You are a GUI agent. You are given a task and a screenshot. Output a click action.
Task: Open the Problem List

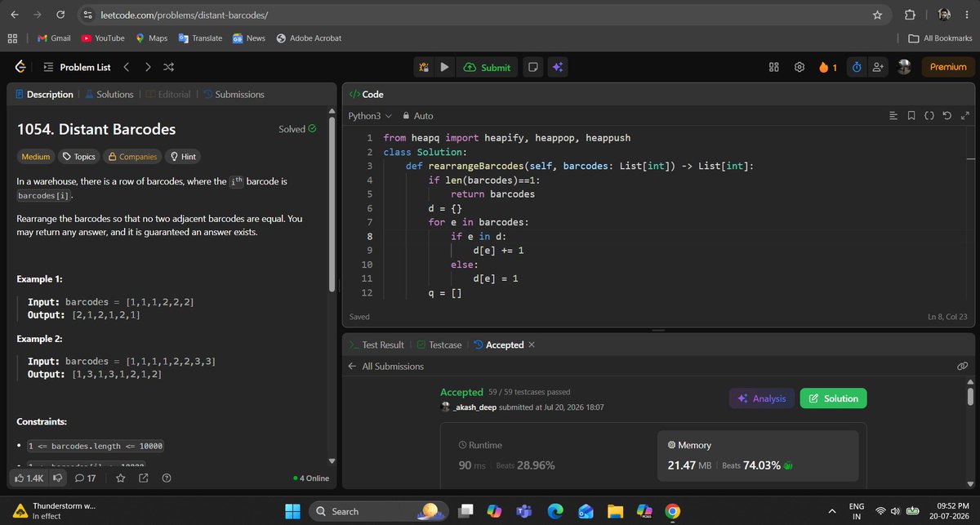point(76,67)
